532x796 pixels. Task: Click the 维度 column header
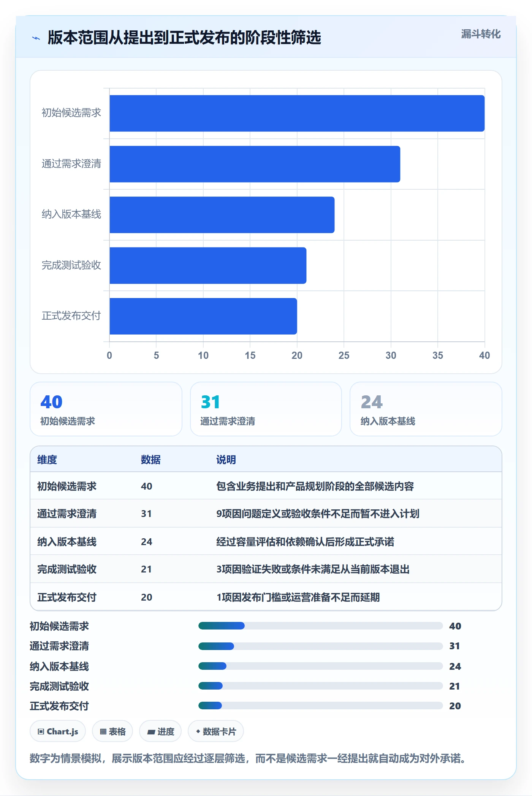click(x=47, y=460)
